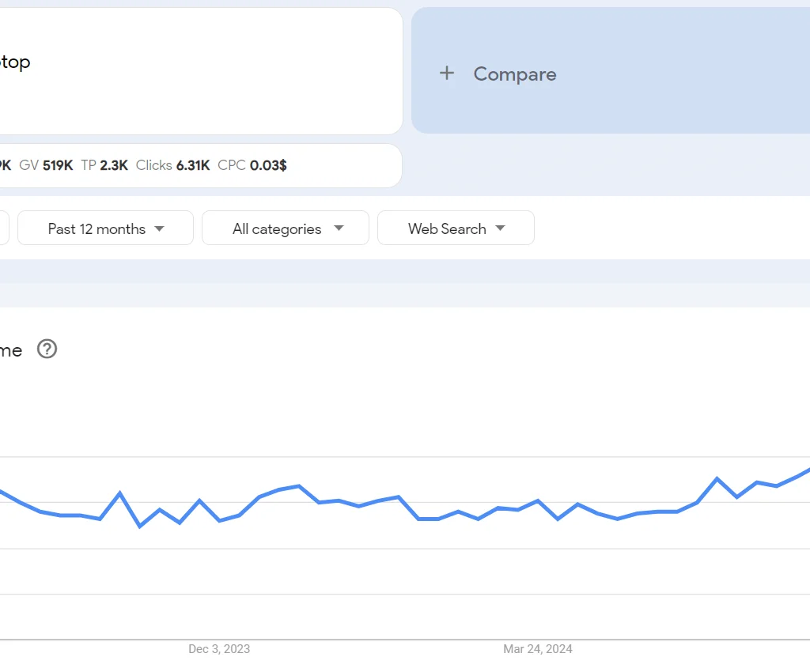Select the Dec 3, 2023 axis label
Image resolution: width=810 pixels, height=672 pixels.
coord(218,649)
